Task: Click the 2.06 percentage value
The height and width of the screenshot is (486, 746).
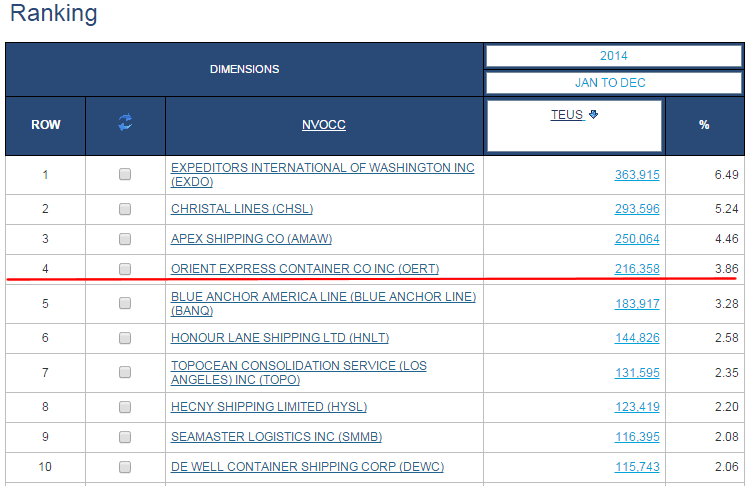Action: click(x=726, y=467)
